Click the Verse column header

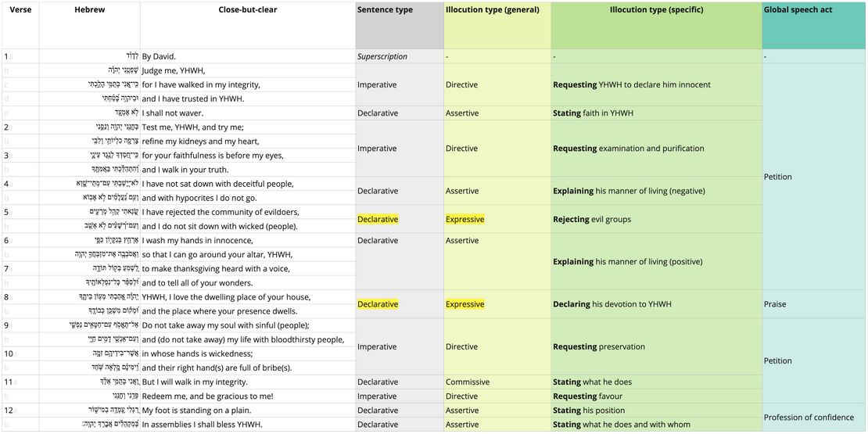point(20,10)
